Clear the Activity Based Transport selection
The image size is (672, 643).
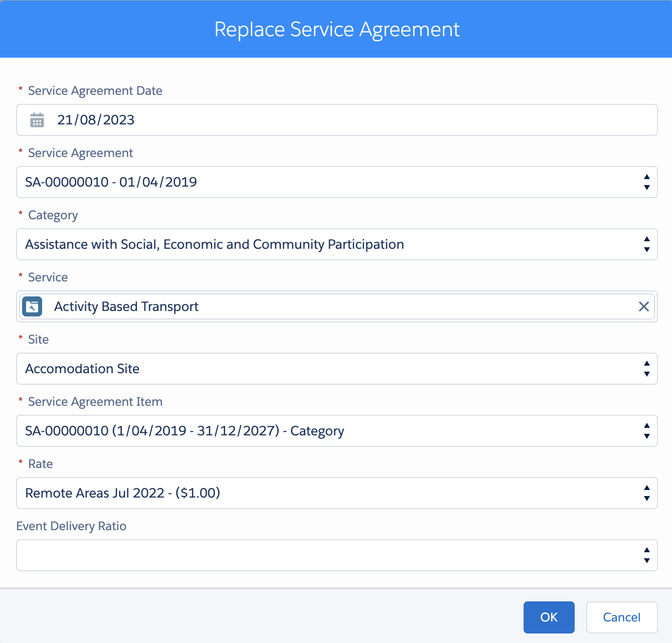click(643, 306)
